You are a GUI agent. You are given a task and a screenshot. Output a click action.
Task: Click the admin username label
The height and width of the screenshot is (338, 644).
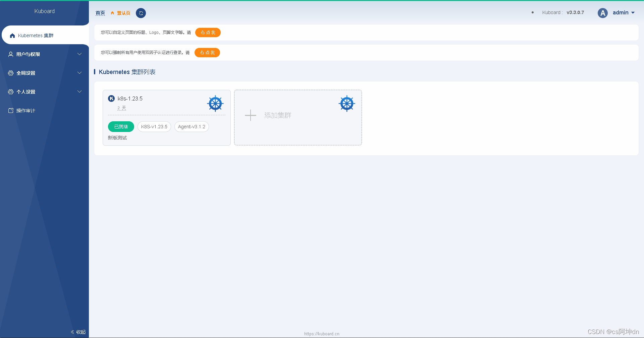pos(621,12)
